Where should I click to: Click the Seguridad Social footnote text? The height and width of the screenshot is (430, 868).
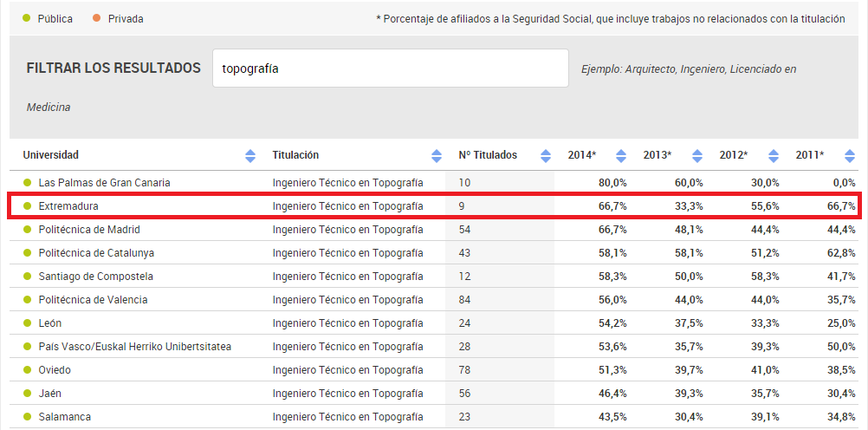(x=611, y=19)
